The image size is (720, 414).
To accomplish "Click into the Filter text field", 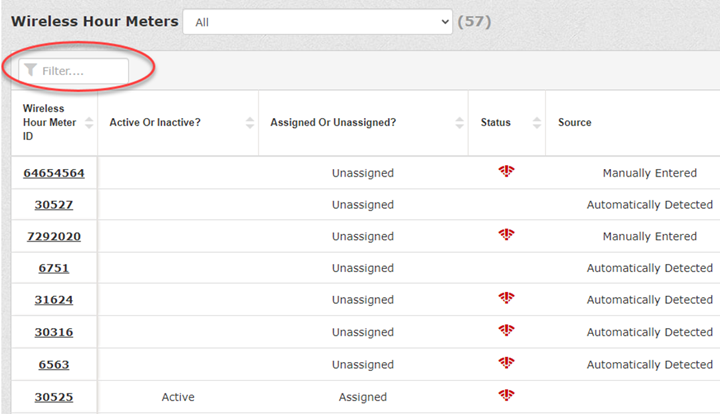I will (82, 71).
